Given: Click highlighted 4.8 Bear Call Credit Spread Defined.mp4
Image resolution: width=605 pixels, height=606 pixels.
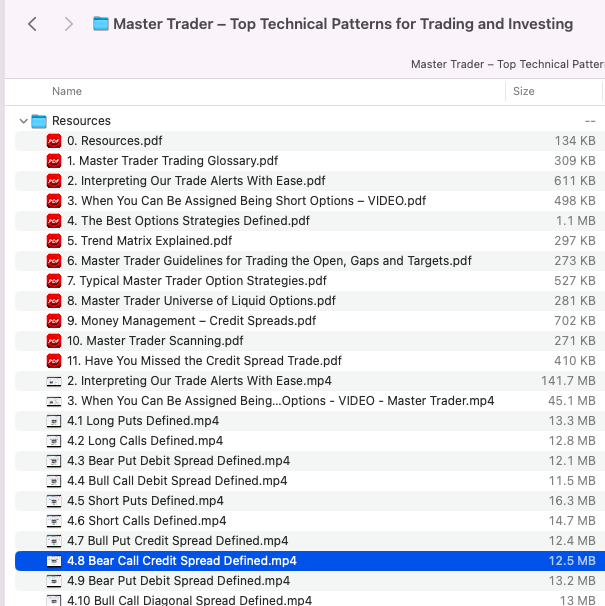Looking at the screenshot, I should point(182,561).
